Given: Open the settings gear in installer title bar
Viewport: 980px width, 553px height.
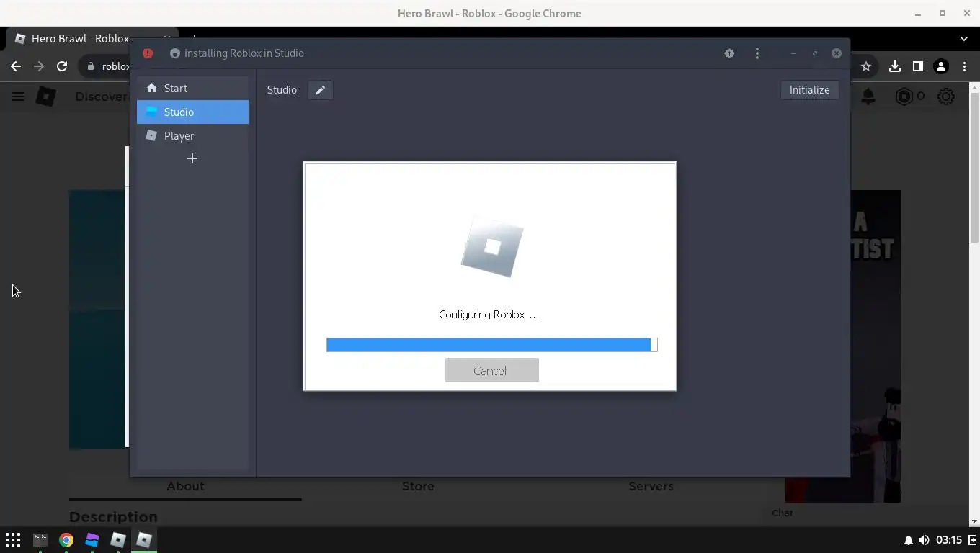Looking at the screenshot, I should tap(729, 53).
